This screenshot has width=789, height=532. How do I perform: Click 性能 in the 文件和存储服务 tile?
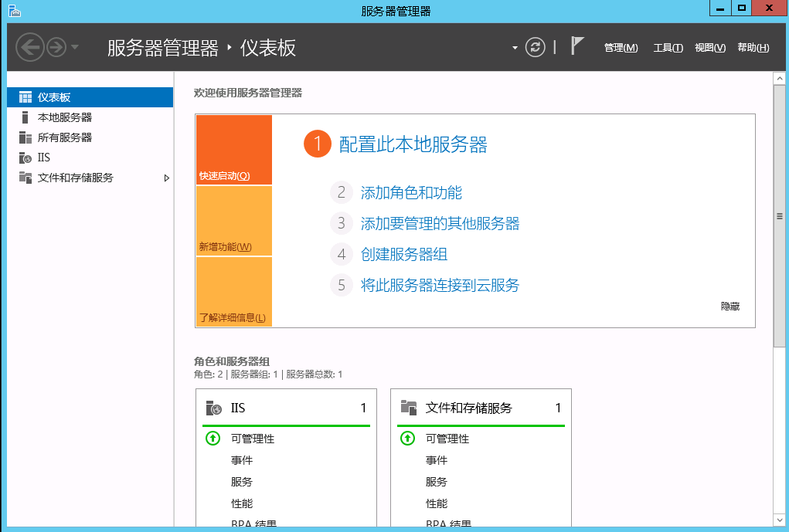pos(437,503)
